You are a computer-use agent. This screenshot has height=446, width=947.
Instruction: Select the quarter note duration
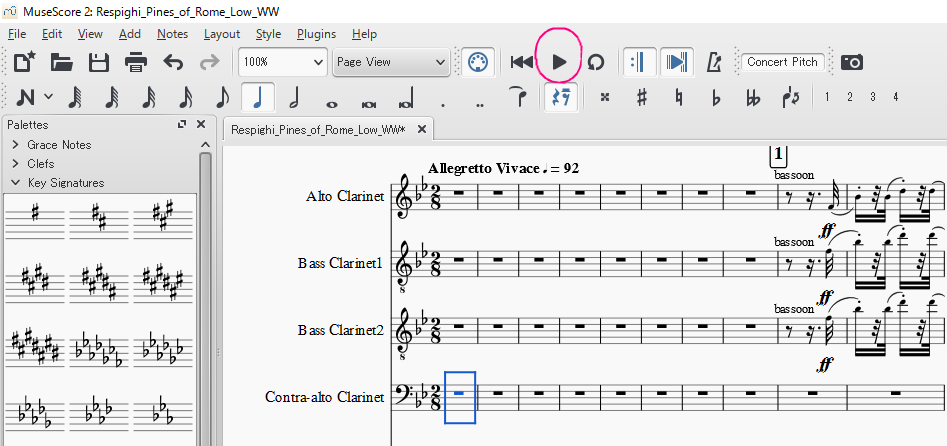(258, 97)
